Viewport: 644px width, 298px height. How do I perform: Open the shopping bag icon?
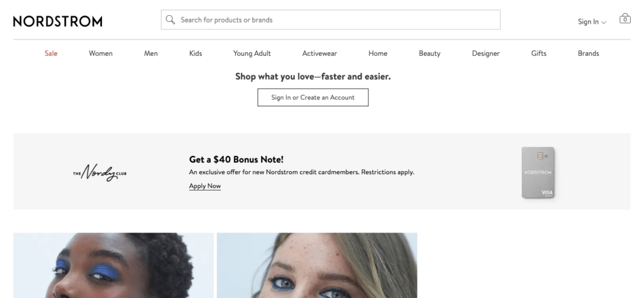click(625, 19)
